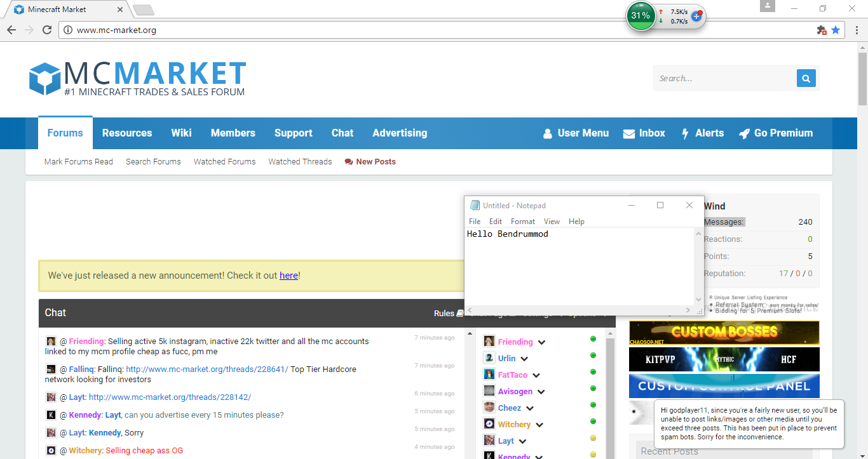Expand dropdown arrow next to Cheez
Viewport: 868px width, 459px height.
coord(530,408)
